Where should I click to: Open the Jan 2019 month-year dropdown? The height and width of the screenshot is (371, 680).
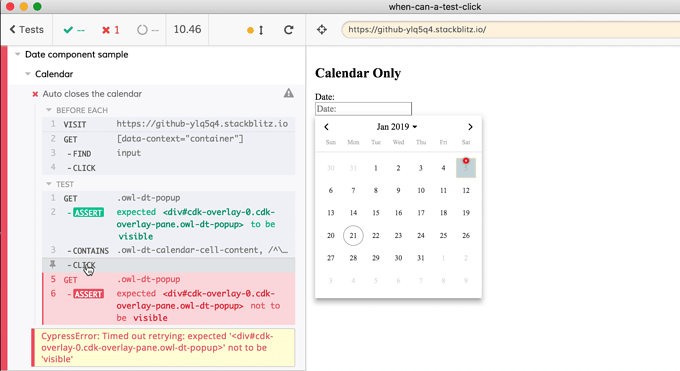[396, 127]
